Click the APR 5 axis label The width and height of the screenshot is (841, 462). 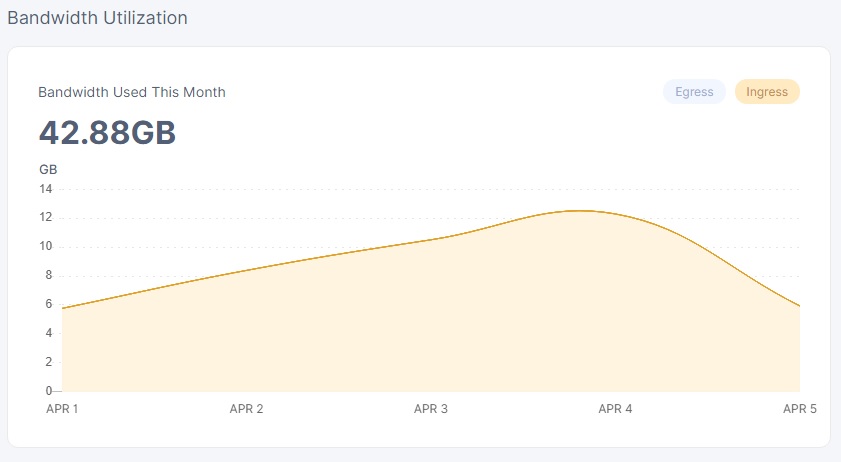(x=800, y=409)
